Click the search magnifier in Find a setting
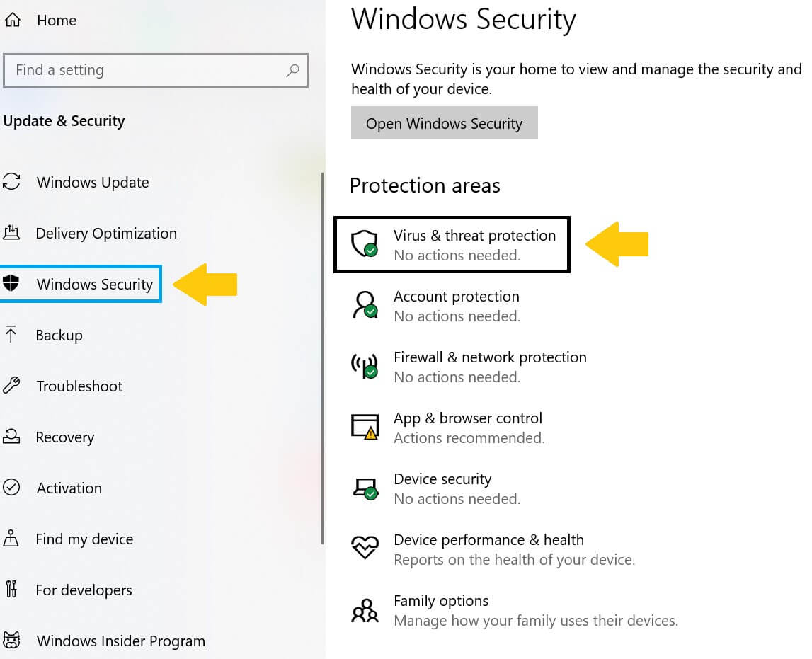812x659 pixels. 292,70
